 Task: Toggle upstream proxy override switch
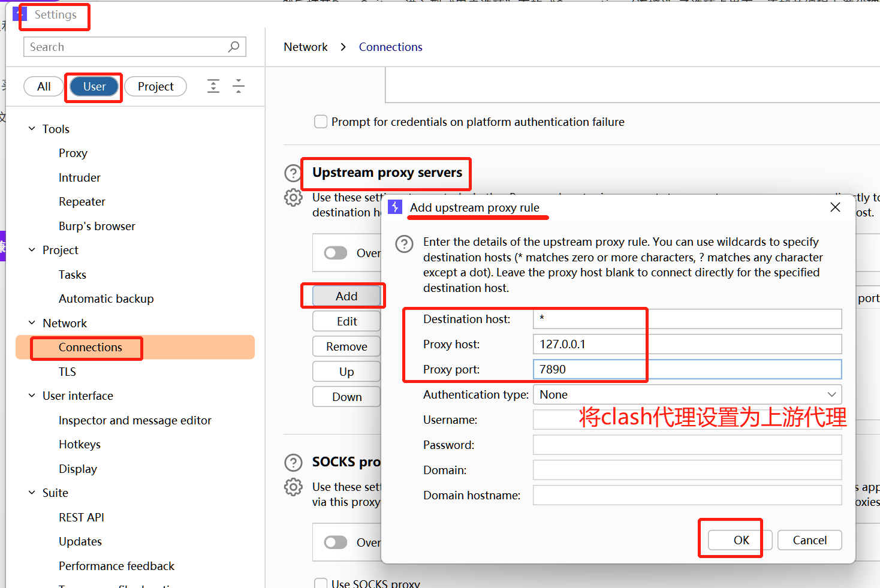click(x=336, y=253)
